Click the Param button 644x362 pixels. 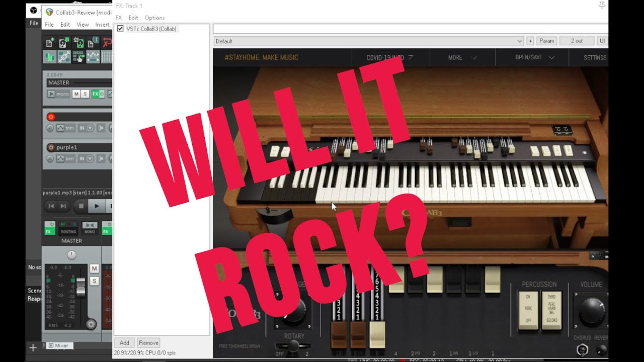pos(546,41)
